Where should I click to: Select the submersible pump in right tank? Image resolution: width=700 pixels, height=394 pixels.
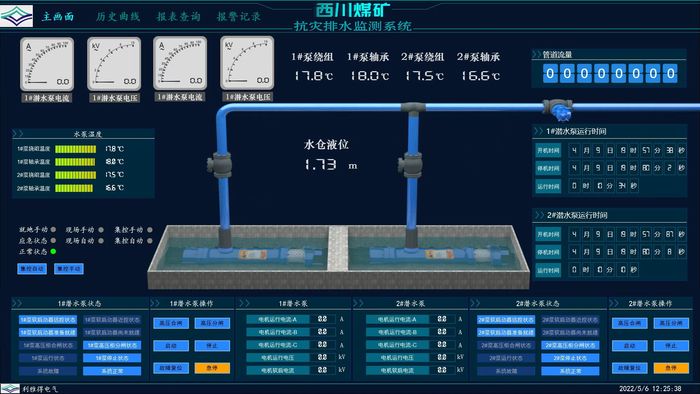coord(439,255)
